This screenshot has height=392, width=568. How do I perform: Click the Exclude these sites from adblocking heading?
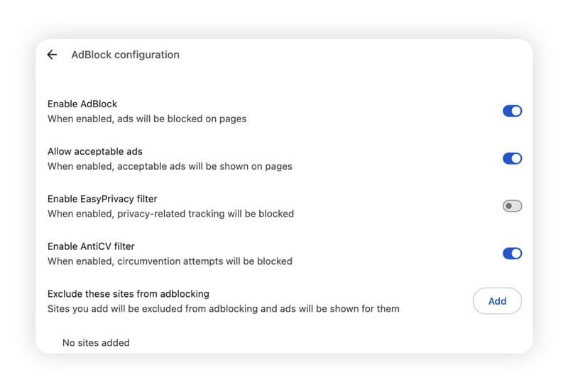(129, 294)
